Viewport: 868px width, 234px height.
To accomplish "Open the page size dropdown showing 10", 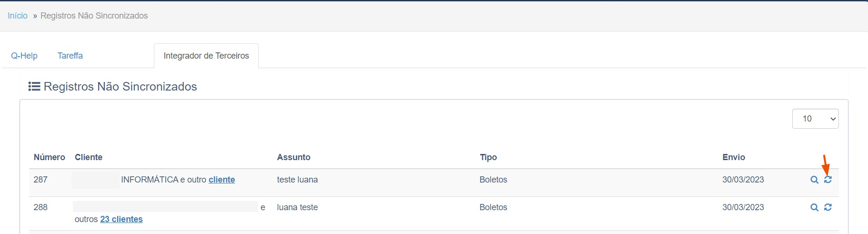I will [x=815, y=119].
